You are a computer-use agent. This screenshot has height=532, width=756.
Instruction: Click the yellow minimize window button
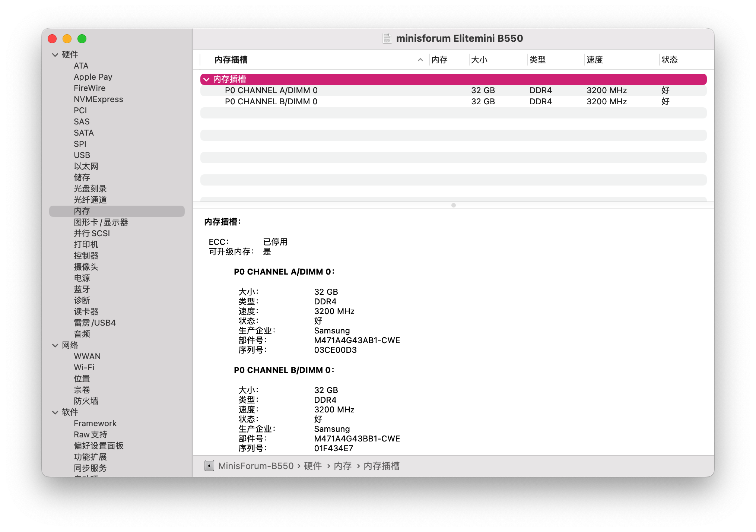(67, 39)
